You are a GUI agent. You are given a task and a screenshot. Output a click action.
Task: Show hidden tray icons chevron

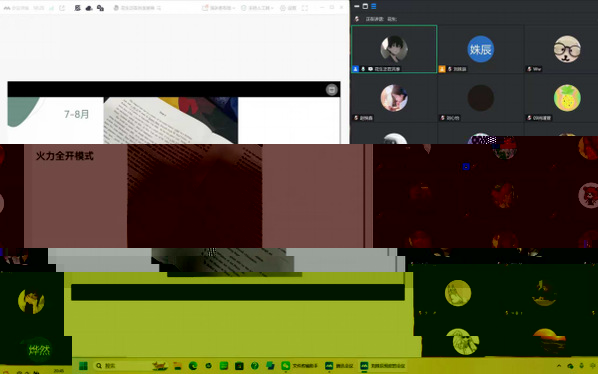559,366
